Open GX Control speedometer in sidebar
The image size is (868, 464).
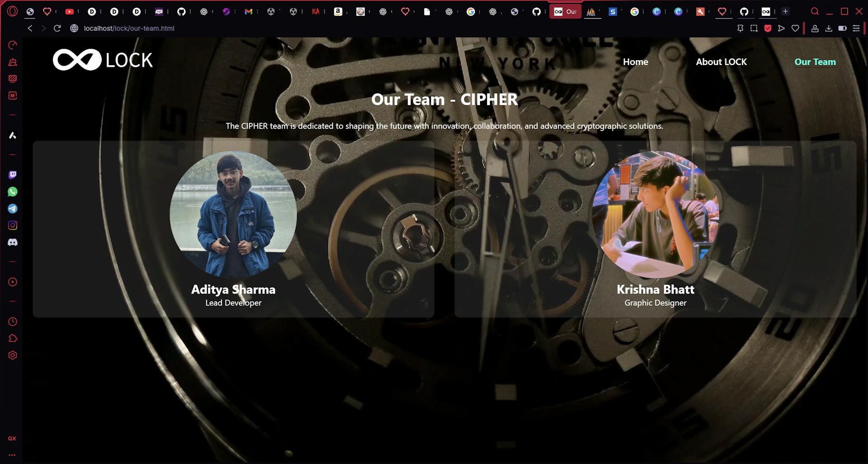(13, 45)
